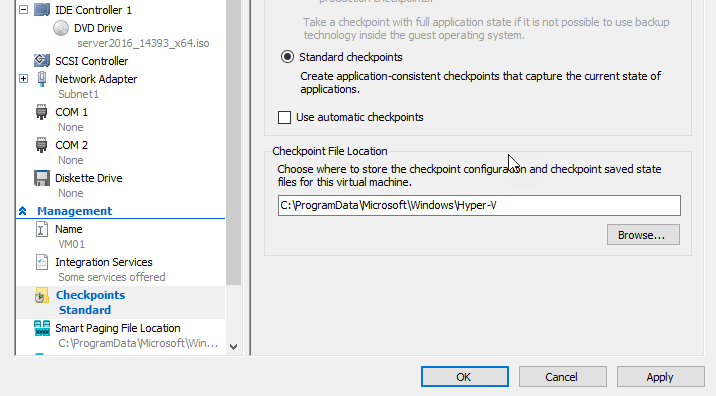
Task: Click the Subnet1 text
Action: 79,94
